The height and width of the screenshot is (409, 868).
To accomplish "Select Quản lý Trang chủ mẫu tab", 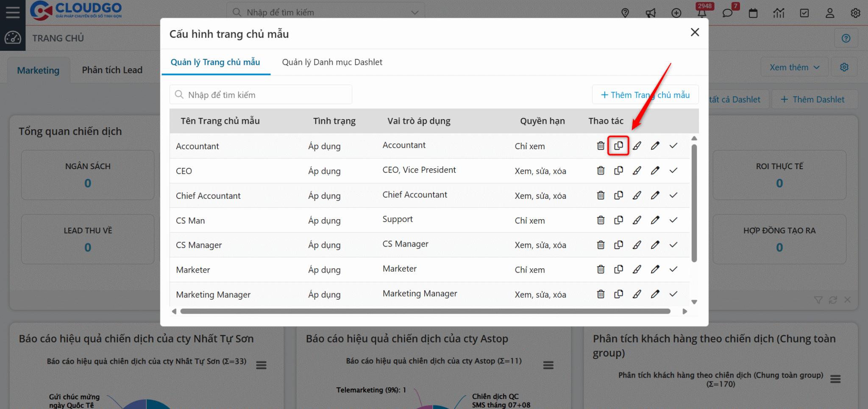I will (x=215, y=62).
